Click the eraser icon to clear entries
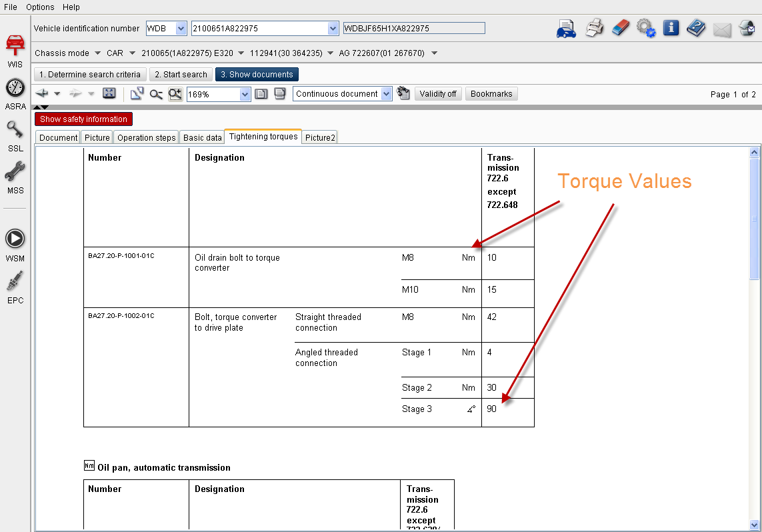The height and width of the screenshot is (532, 762). coord(620,28)
